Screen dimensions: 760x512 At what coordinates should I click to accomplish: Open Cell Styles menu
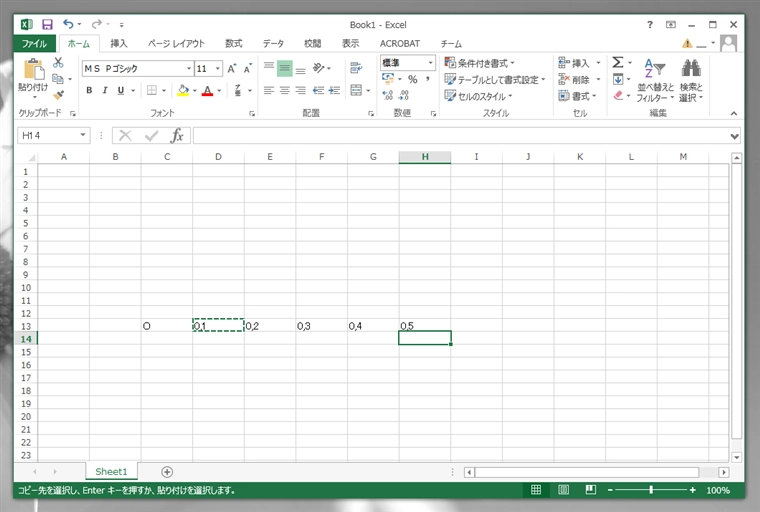tap(478, 96)
